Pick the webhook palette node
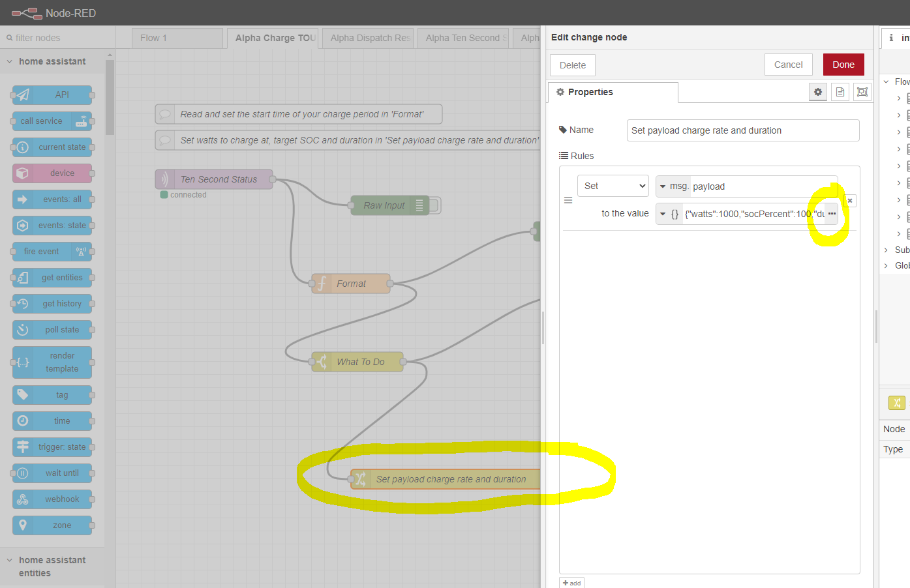The width and height of the screenshot is (910, 588). coord(52,499)
